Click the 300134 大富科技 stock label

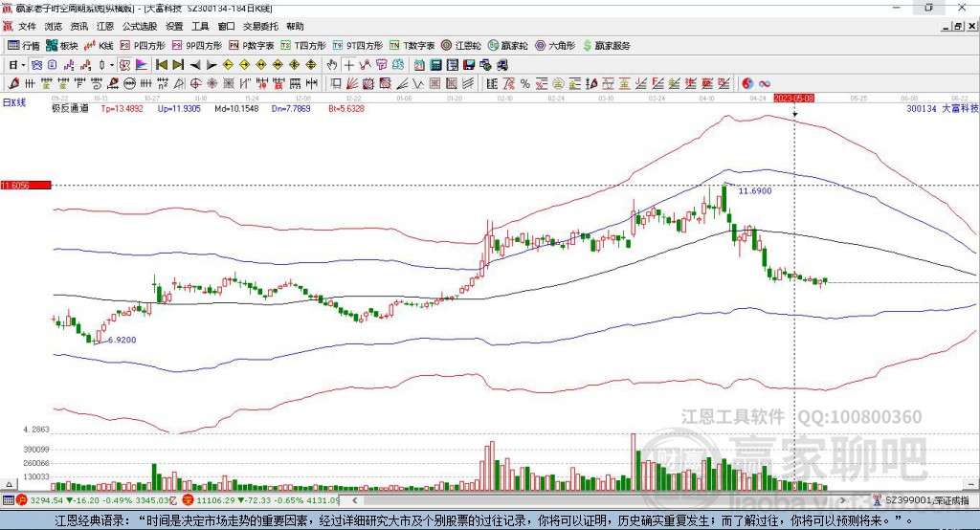(x=943, y=108)
